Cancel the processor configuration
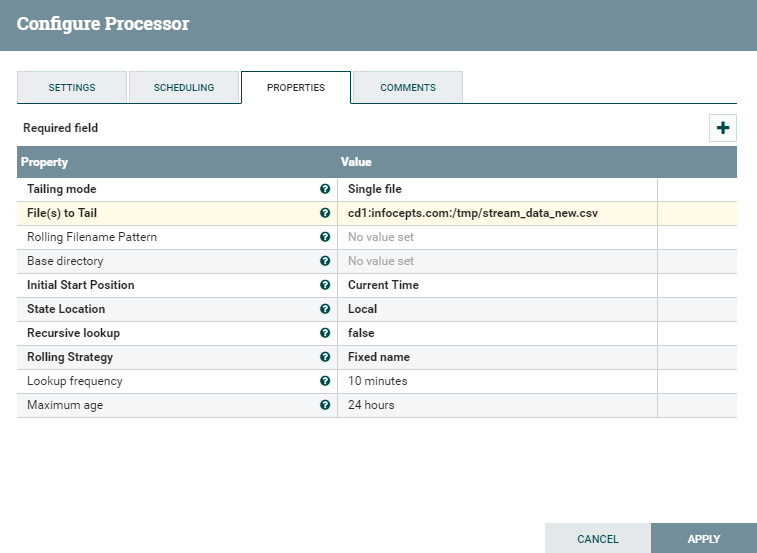Viewport: 757px width, 553px height. (x=598, y=539)
